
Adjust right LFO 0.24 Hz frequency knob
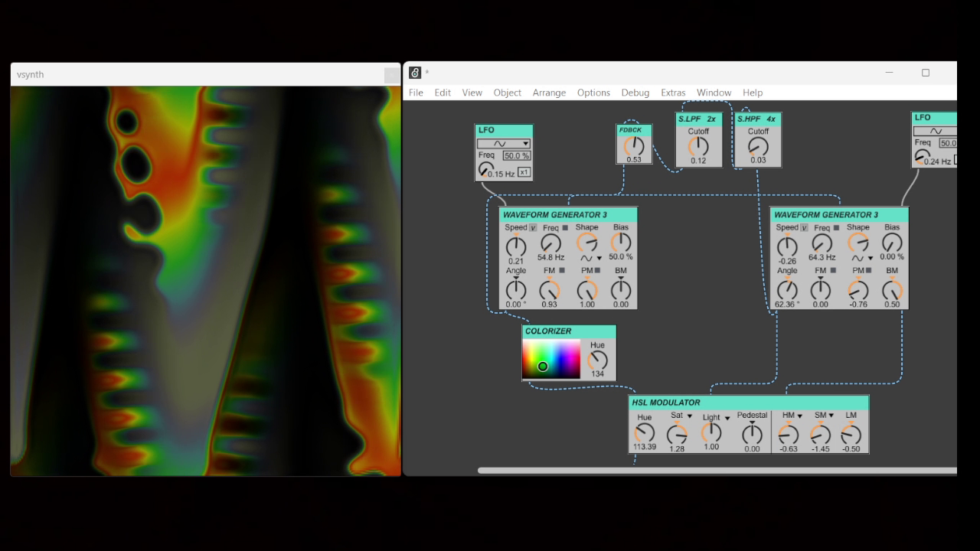(922, 157)
